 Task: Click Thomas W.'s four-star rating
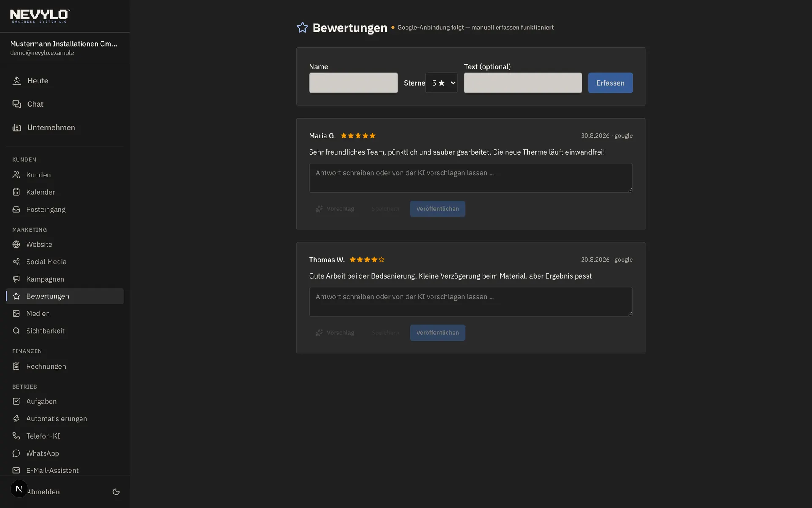tap(367, 260)
